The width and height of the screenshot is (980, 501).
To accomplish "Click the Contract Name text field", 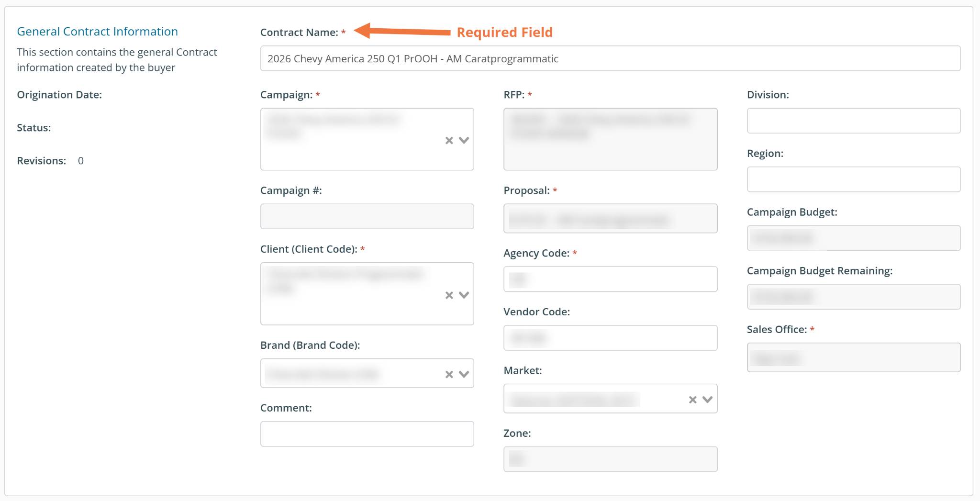I will pyautogui.click(x=610, y=59).
